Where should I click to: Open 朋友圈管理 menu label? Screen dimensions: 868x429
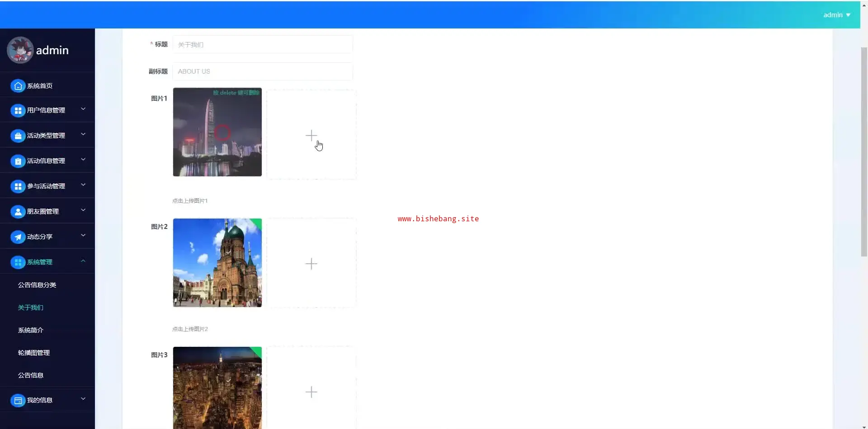pyautogui.click(x=43, y=211)
